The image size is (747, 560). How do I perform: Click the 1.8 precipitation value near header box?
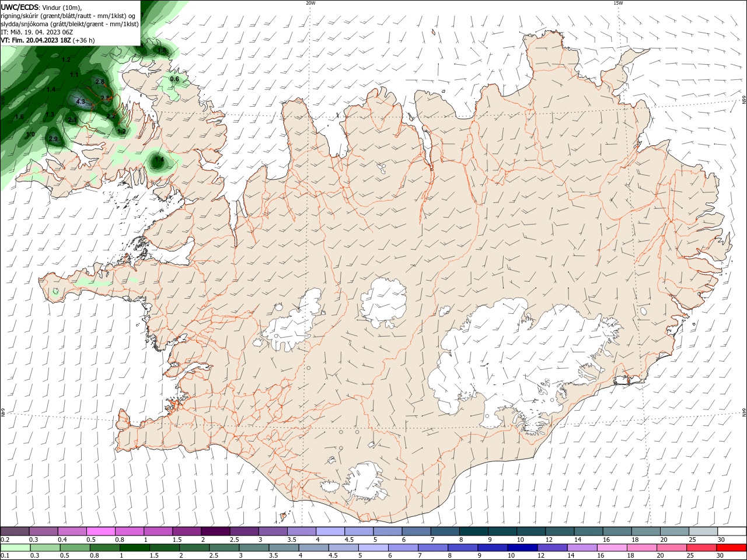(162, 51)
